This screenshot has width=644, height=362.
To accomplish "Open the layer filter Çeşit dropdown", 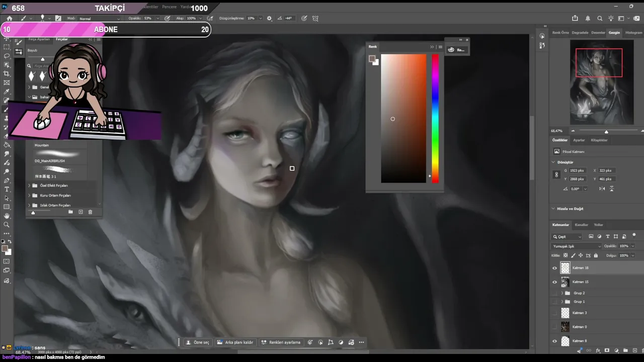I will point(567,236).
